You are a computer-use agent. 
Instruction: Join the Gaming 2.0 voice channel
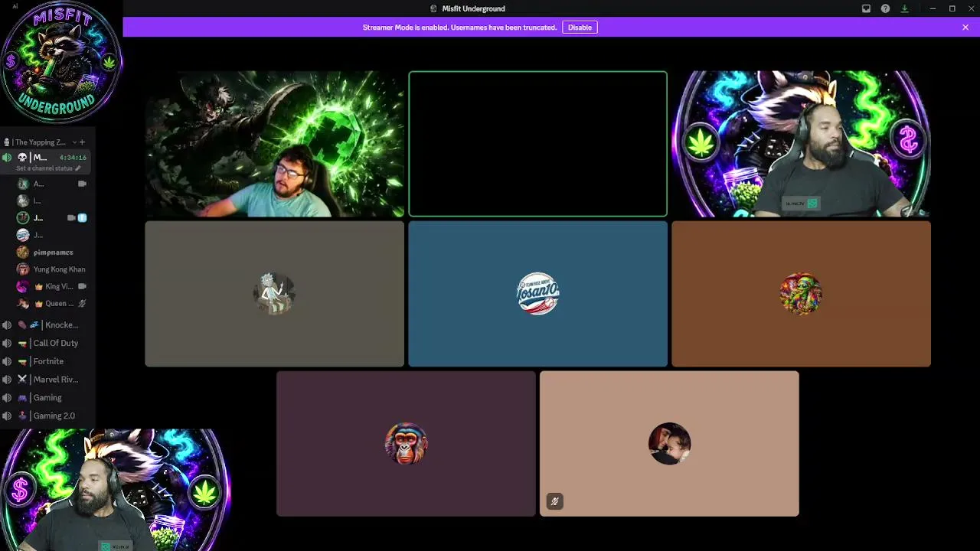coord(46,416)
